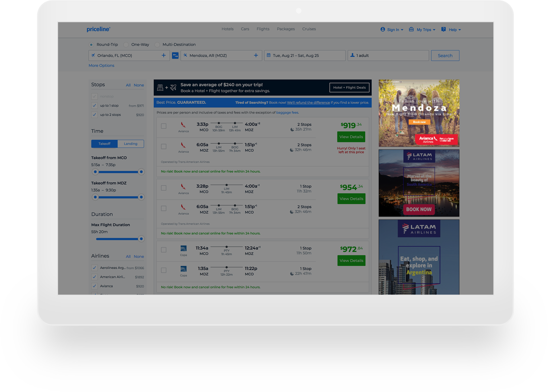The width and height of the screenshot is (548, 392).
Task: Check the box for the 3:33p MCO flight
Action: [x=164, y=126]
